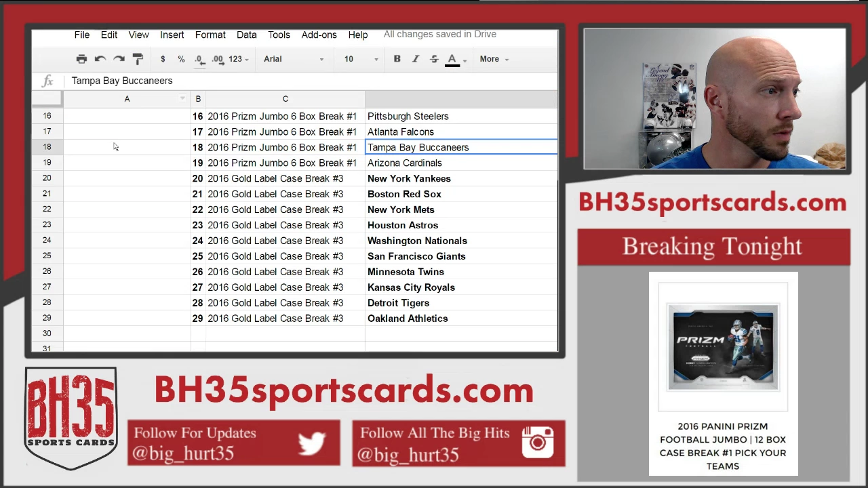The height and width of the screenshot is (488, 868).
Task: Click the BH35 Sports Cards shield logo
Action: [x=71, y=418]
